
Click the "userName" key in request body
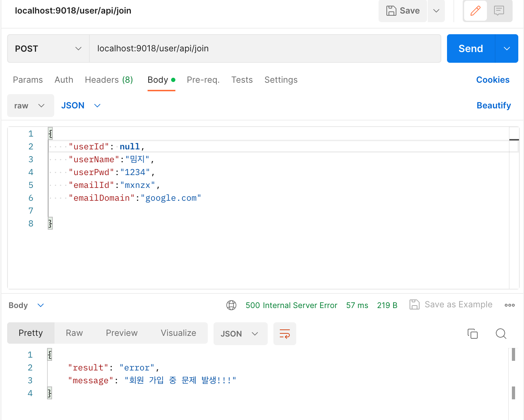(x=94, y=159)
